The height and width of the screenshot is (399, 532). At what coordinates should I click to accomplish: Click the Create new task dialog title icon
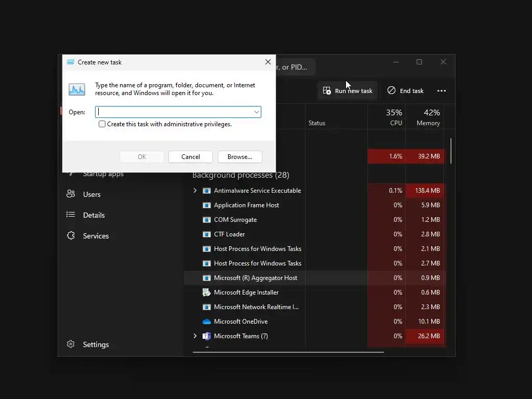[71, 62]
